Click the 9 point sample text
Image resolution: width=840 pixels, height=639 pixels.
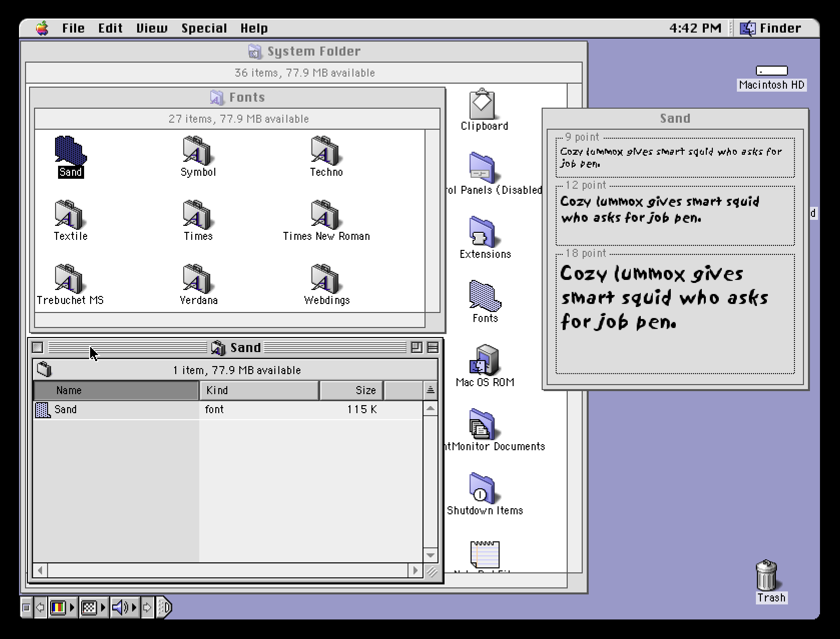[x=671, y=157]
